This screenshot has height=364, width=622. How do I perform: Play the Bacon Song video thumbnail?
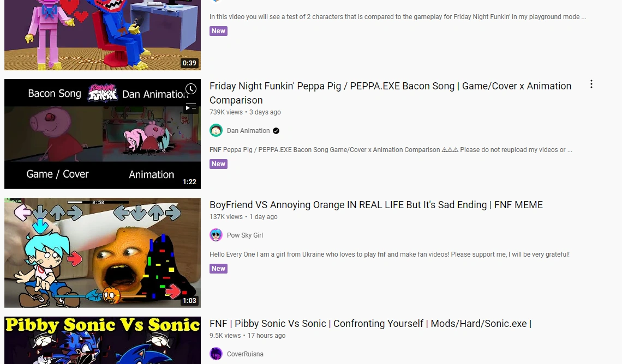click(102, 134)
